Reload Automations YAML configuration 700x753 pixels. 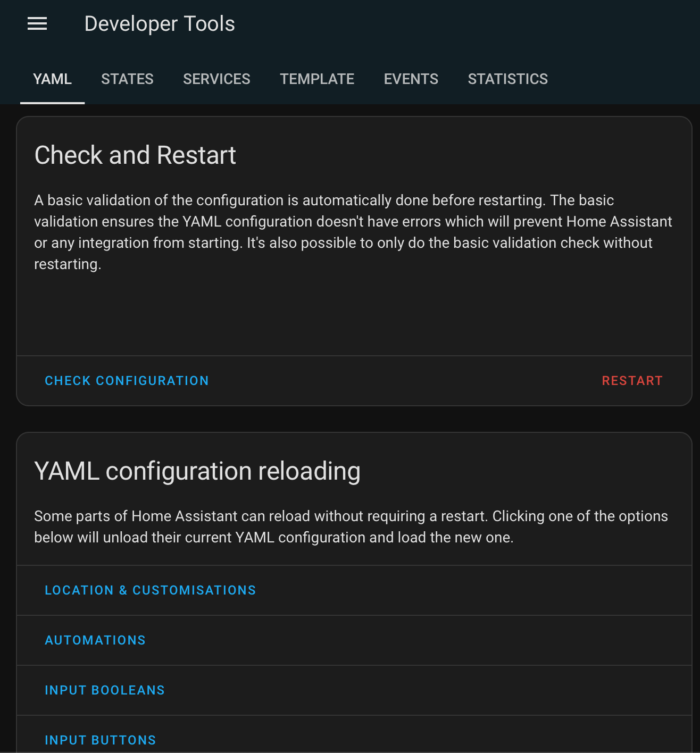95,640
